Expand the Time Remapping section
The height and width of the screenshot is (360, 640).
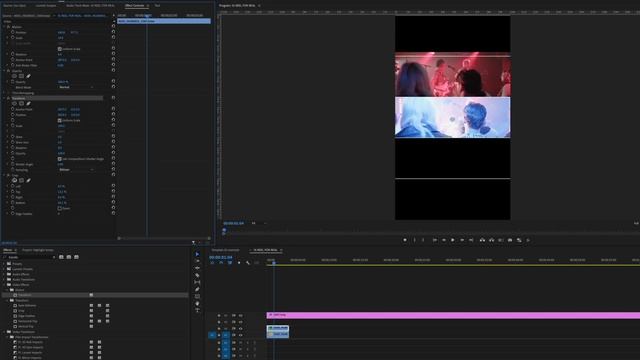pyautogui.click(x=4, y=93)
